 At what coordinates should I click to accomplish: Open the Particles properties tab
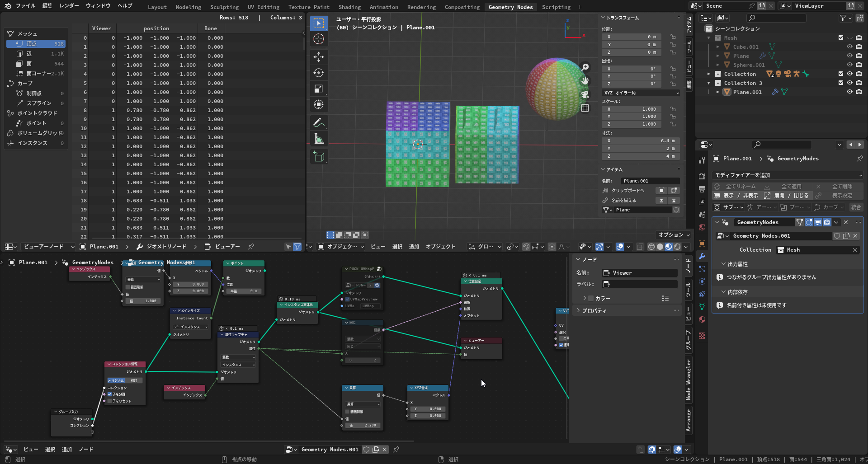point(702,269)
